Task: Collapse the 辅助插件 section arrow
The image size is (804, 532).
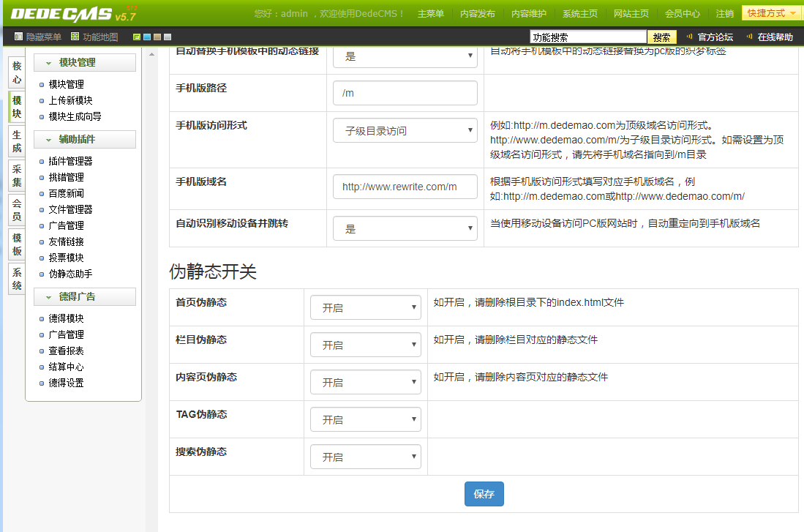Action: pyautogui.click(x=49, y=140)
